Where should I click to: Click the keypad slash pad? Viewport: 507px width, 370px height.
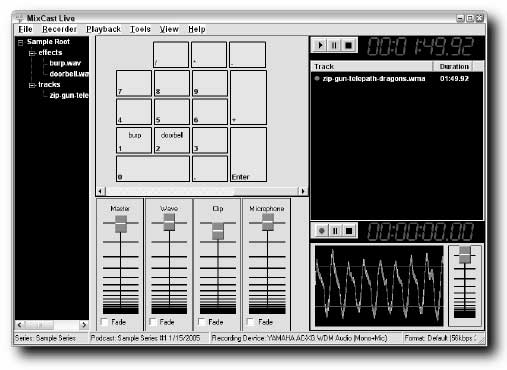[x=171, y=55]
